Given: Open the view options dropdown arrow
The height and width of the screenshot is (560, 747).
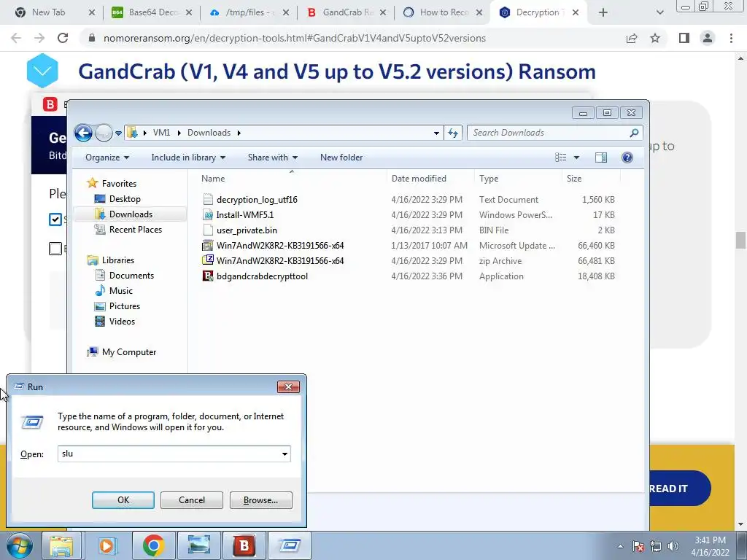Looking at the screenshot, I should tap(576, 157).
